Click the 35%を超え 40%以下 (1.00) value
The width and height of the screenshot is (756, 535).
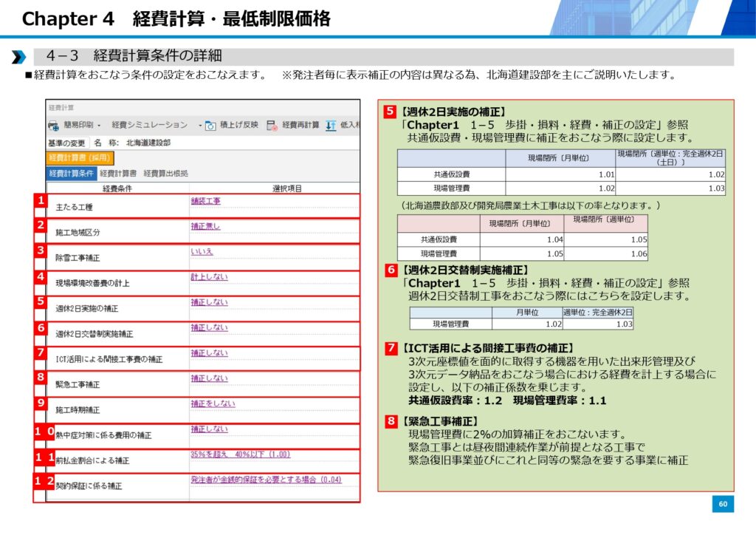tap(240, 454)
